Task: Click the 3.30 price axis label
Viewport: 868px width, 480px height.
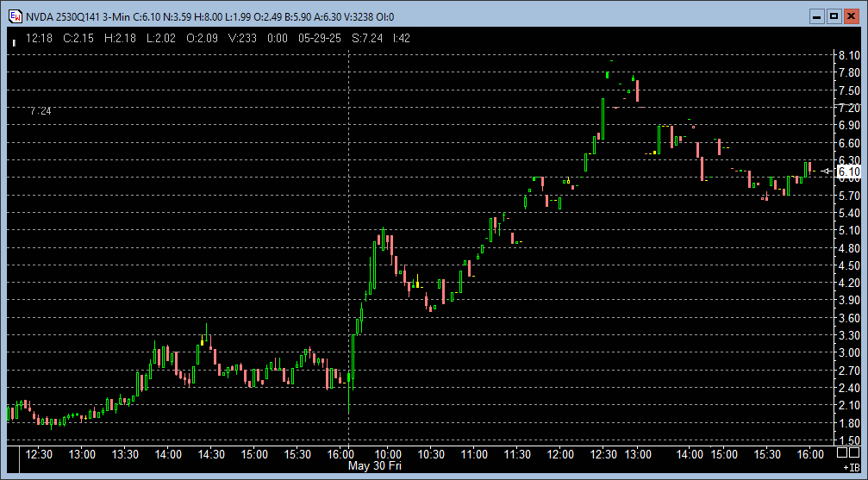Action: [x=849, y=335]
